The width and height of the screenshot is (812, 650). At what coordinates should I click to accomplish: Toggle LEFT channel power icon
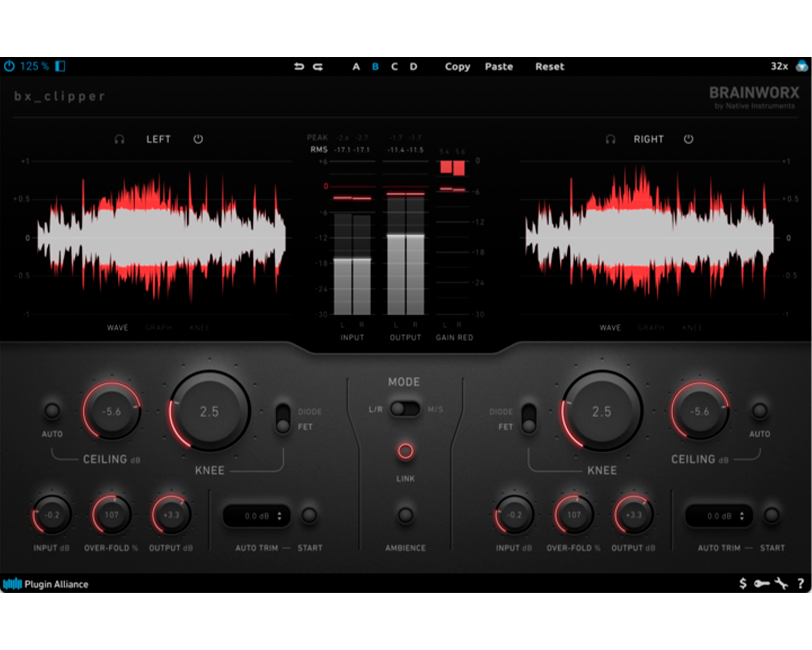(198, 139)
